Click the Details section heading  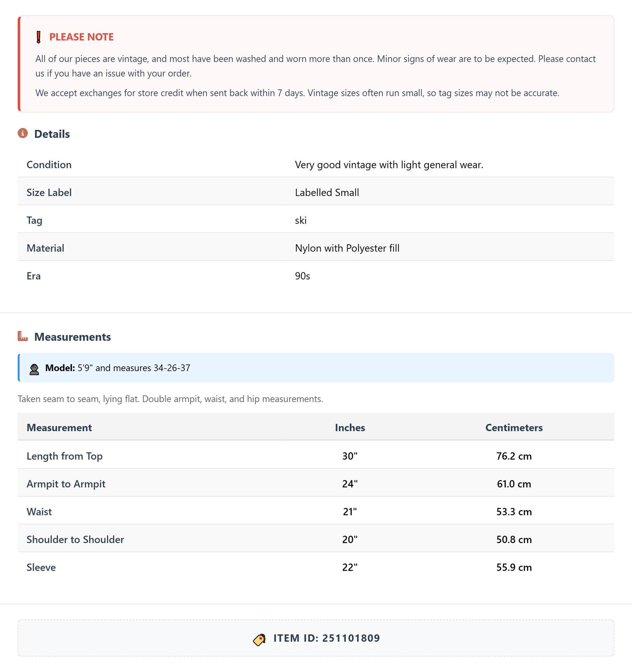click(52, 134)
